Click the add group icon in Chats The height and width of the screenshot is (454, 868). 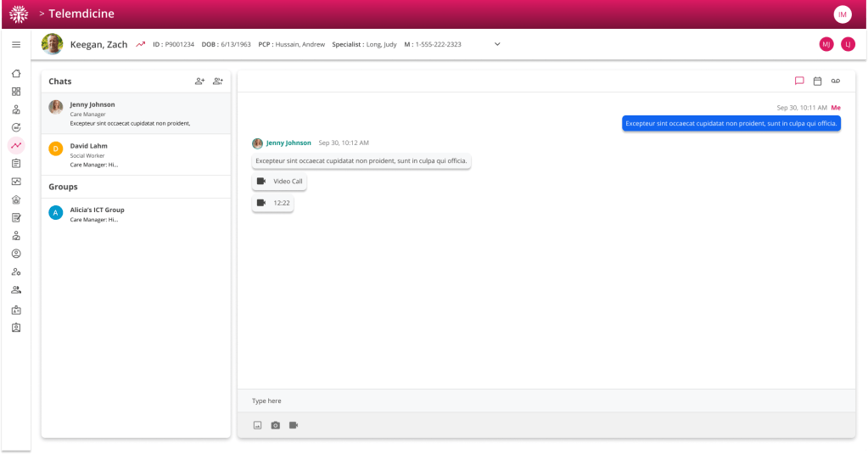(218, 81)
